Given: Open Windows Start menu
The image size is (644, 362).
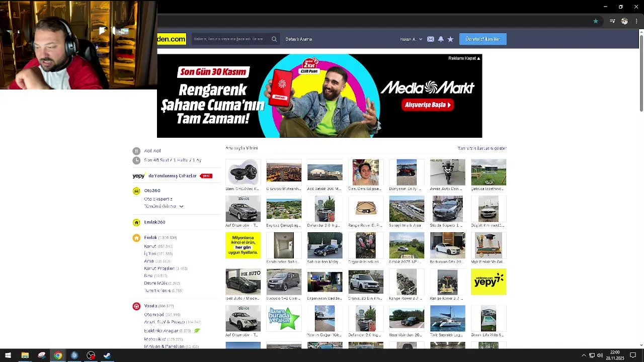Looking at the screenshot, I should [x=8, y=355].
